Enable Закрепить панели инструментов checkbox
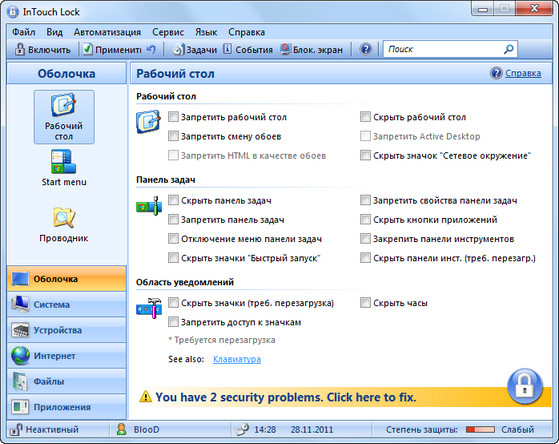The width and height of the screenshot is (559, 444). [365, 239]
